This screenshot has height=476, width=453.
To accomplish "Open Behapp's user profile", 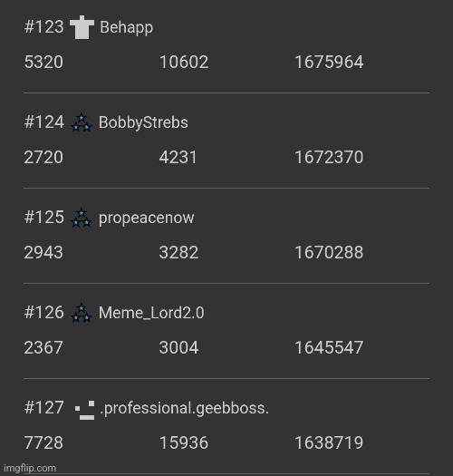I will (x=127, y=27).
